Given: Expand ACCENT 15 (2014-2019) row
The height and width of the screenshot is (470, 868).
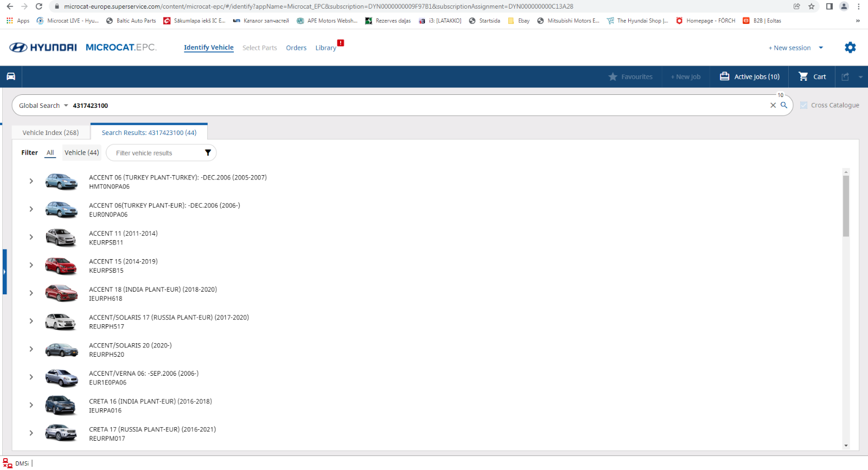Looking at the screenshot, I should 31,265.
